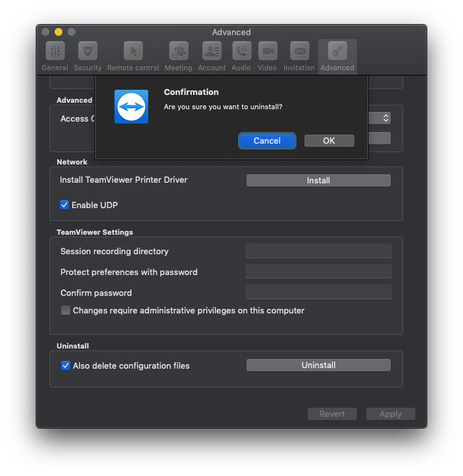This screenshot has width=463, height=476.
Task: Click the Confirm password field
Action: [x=319, y=292]
